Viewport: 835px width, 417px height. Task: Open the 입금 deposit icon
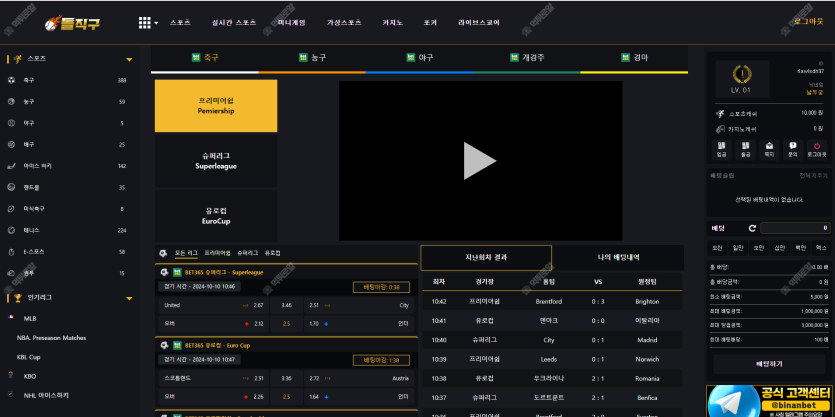[x=721, y=147]
